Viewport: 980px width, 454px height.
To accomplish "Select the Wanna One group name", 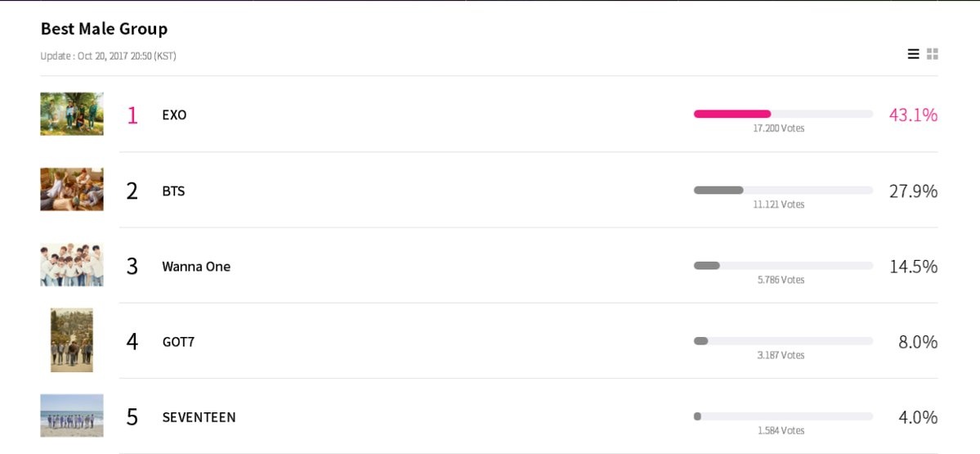I will click(196, 267).
